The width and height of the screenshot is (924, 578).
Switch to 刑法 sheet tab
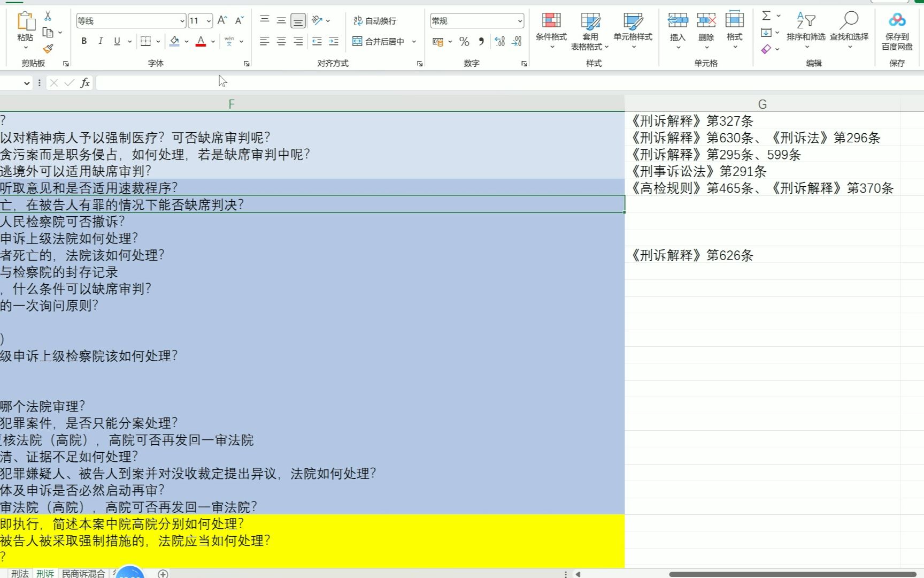[20, 573]
